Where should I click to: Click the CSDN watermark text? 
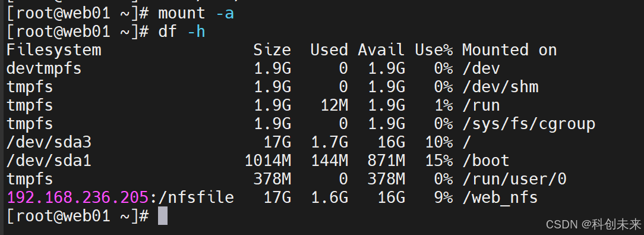point(594,224)
